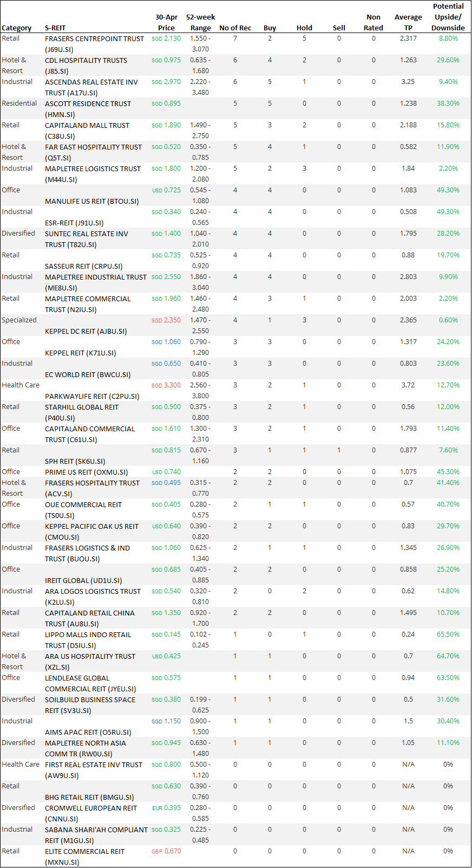Click the GBP 0.670 Elite Commercial price
The image size is (472, 868).
pos(166,851)
